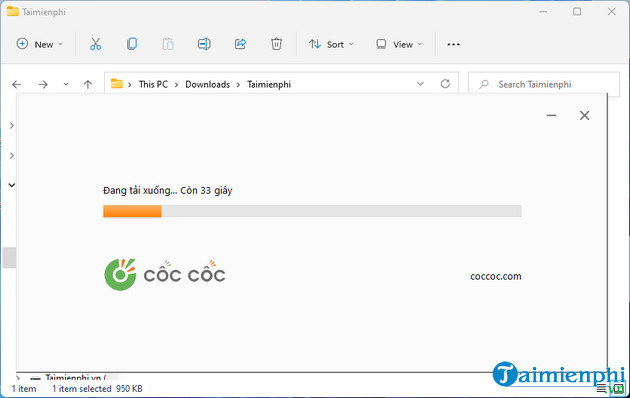Click the File Explorer title folder icon
The height and width of the screenshot is (398, 630).
coord(13,11)
